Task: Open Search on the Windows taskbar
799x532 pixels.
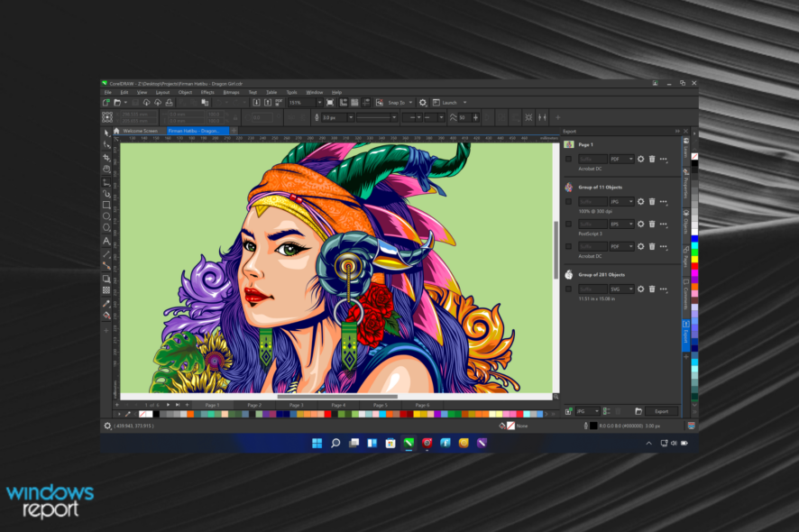Action: (x=335, y=444)
